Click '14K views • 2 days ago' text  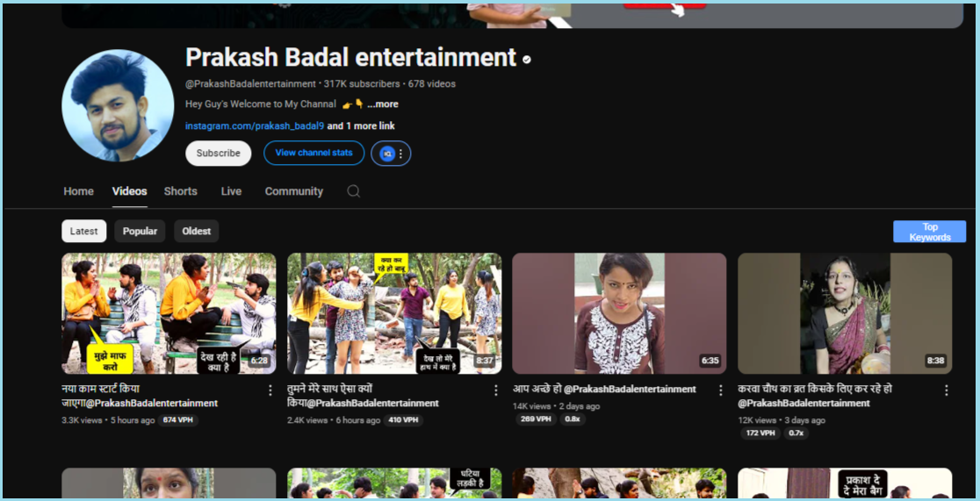tap(556, 406)
